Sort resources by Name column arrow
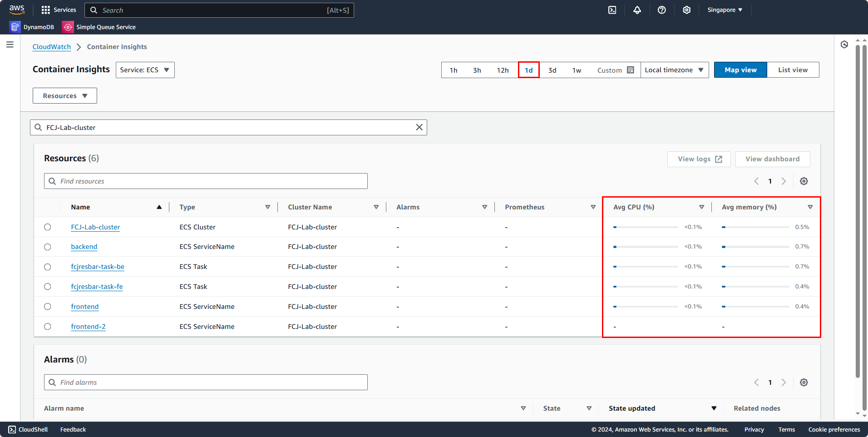868x437 pixels. [159, 207]
